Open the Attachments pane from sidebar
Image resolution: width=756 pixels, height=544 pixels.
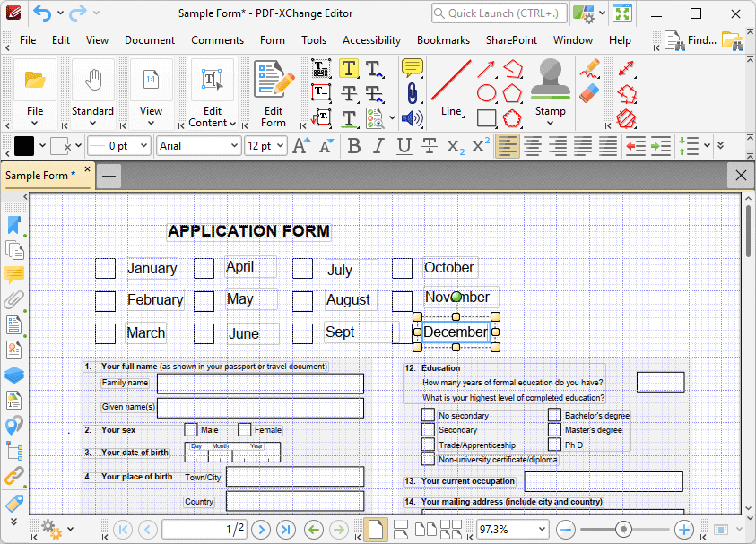[x=14, y=299]
